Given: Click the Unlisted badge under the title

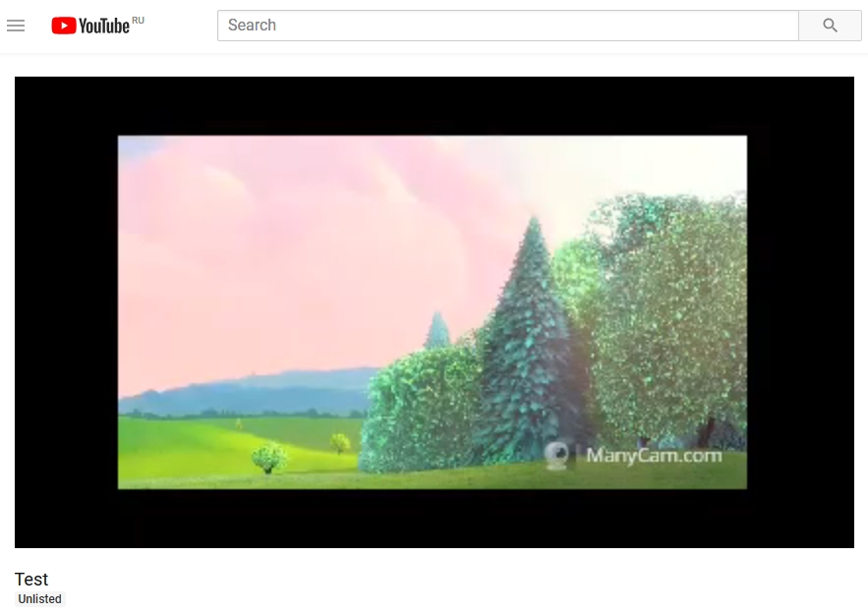Looking at the screenshot, I should [40, 599].
